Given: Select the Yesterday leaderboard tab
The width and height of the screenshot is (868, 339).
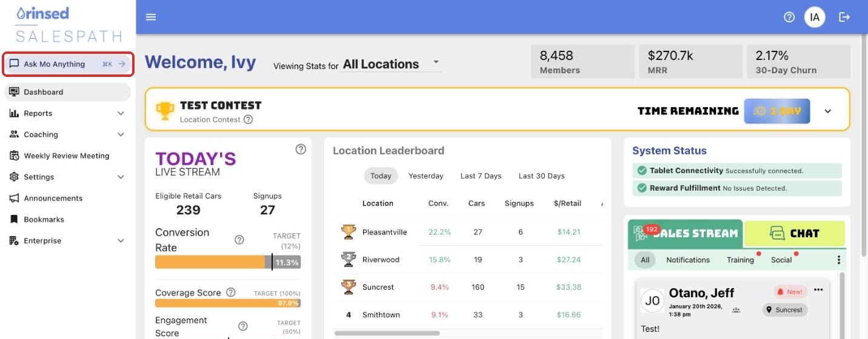Looking at the screenshot, I should 426,176.
